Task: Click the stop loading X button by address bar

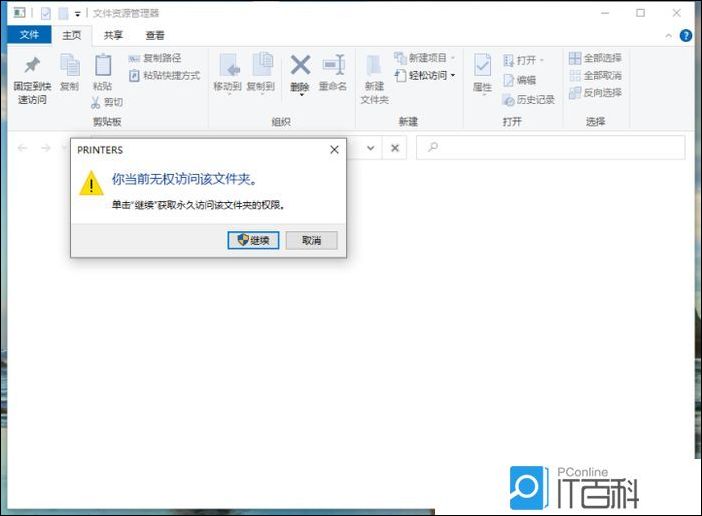Action: [x=395, y=148]
